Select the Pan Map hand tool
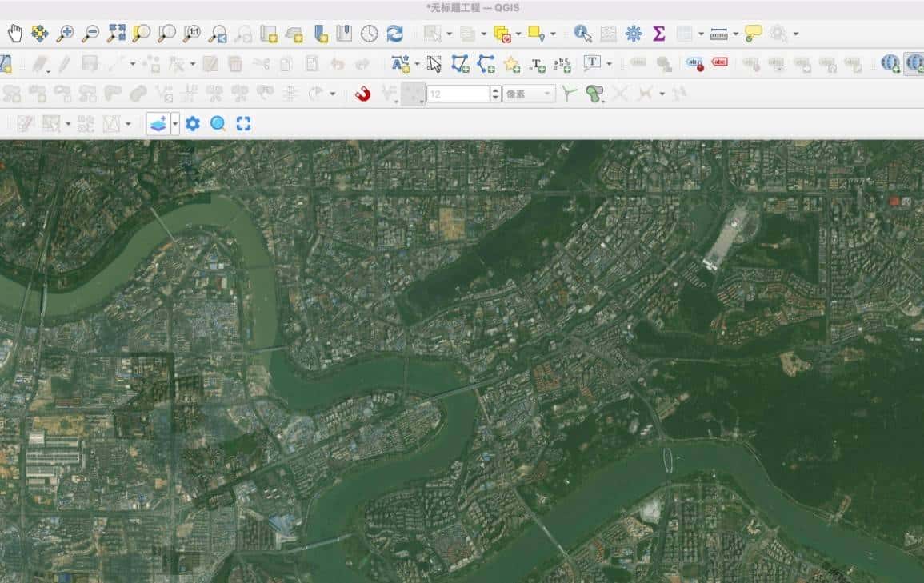 click(x=14, y=34)
